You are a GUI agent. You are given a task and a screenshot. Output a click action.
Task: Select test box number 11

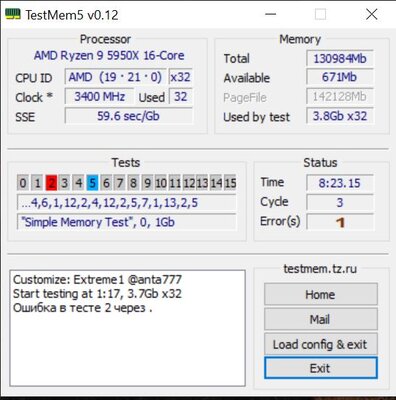pyautogui.click(x=175, y=183)
